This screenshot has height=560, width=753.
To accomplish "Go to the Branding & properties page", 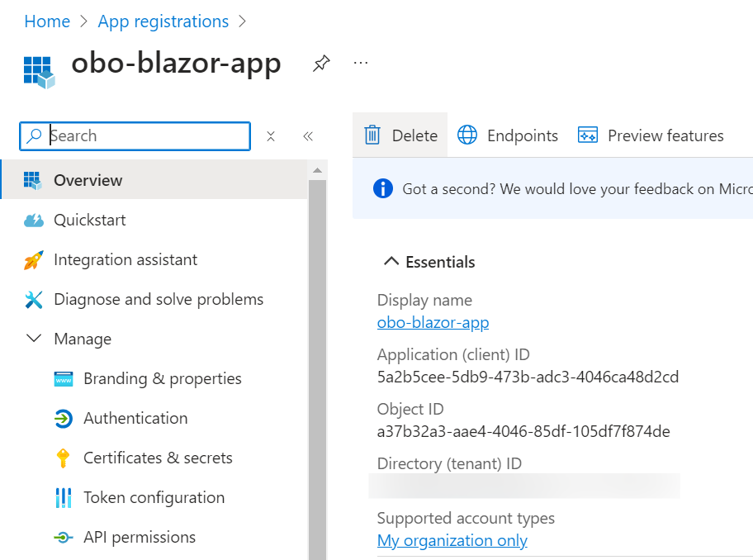I will click(x=154, y=378).
